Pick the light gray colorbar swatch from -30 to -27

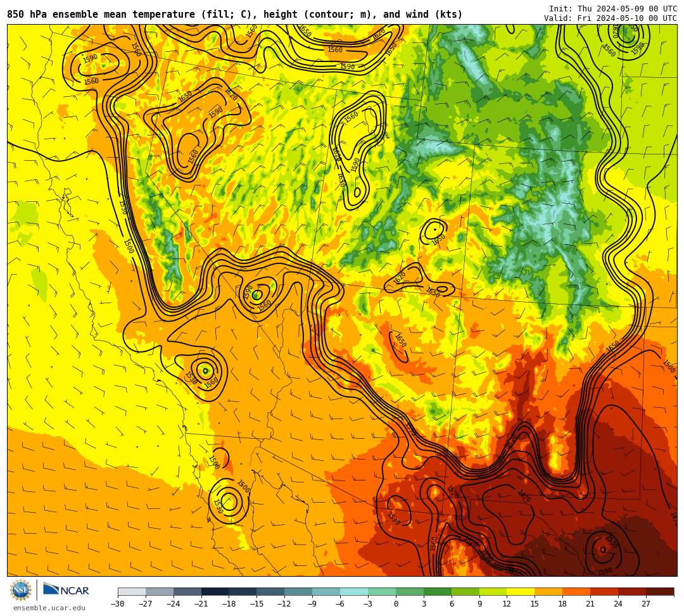click(132, 591)
